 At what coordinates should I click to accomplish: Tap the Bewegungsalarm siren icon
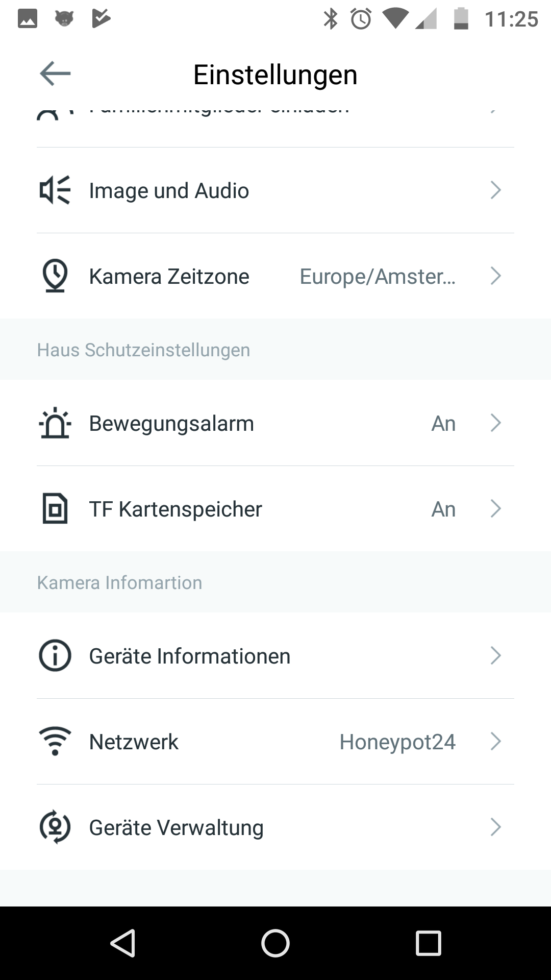point(55,423)
